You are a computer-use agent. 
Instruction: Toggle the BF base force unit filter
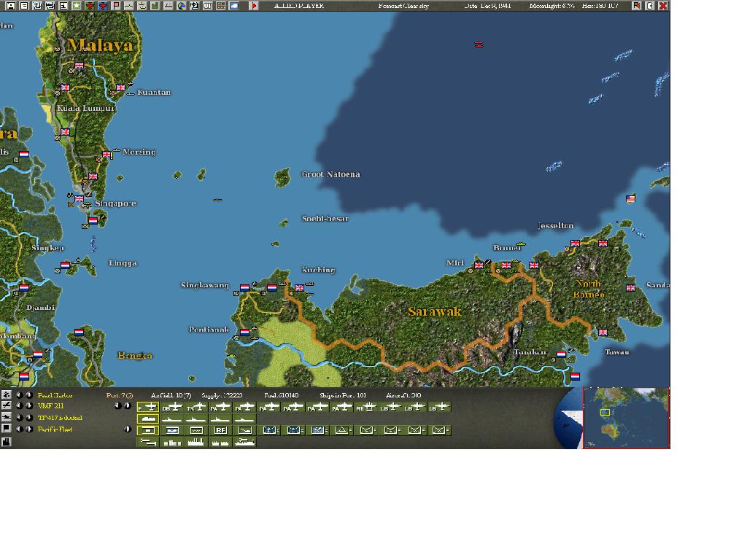click(x=220, y=430)
